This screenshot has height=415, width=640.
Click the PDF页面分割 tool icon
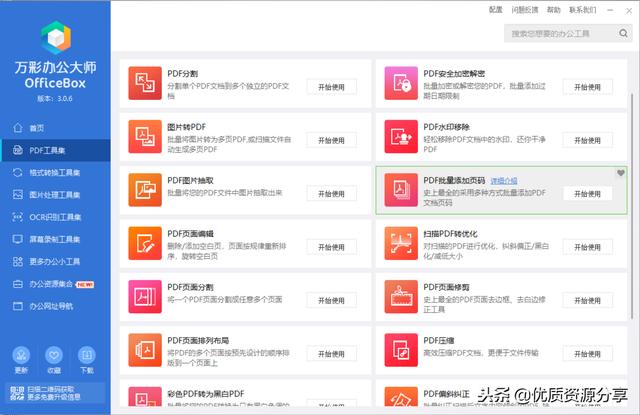(145, 297)
